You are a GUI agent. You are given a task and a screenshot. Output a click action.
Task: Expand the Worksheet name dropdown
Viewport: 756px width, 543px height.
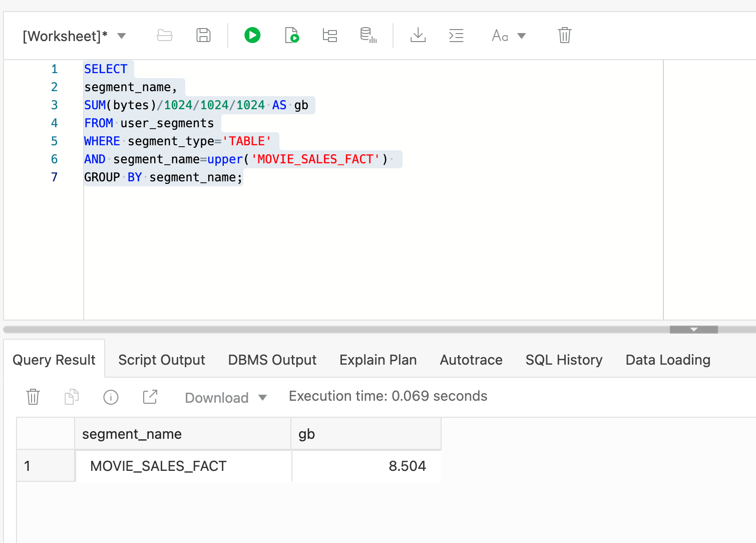point(122,36)
